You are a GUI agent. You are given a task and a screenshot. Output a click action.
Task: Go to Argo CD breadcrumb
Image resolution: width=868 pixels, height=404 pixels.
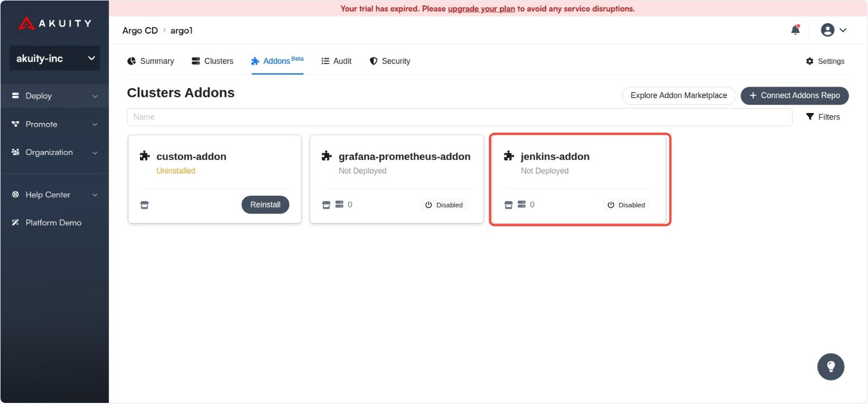click(x=140, y=30)
